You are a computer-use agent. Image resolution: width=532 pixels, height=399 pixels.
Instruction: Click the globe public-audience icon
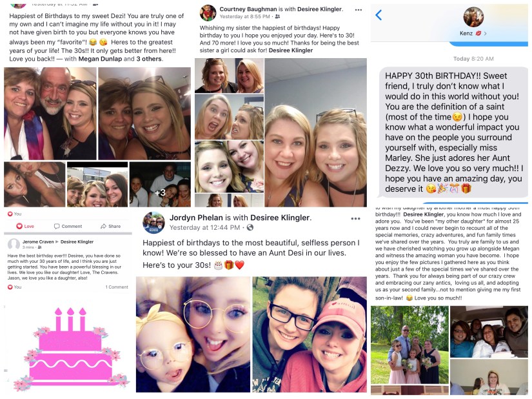(x=250, y=227)
